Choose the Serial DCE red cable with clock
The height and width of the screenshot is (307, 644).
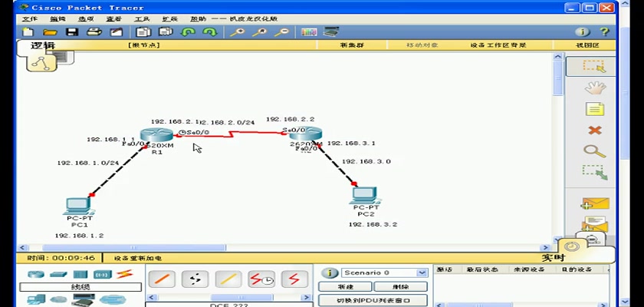coord(262,279)
